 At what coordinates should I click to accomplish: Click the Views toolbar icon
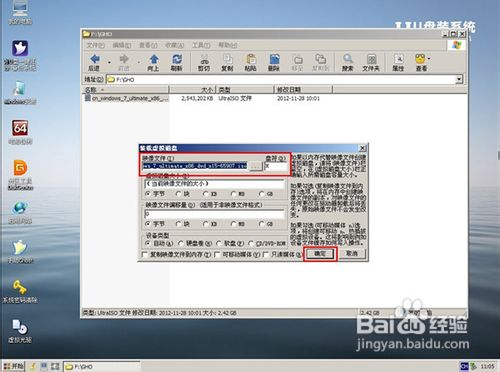(420, 59)
